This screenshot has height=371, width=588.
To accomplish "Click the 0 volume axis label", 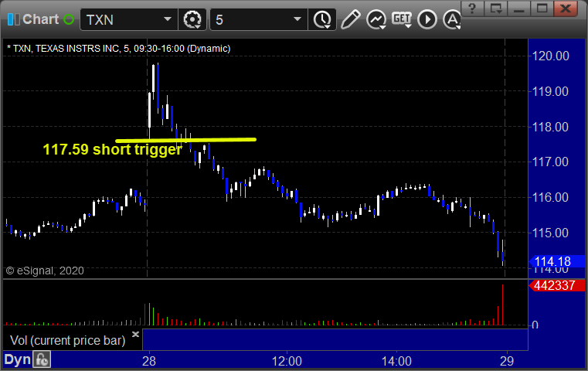I will tap(535, 325).
